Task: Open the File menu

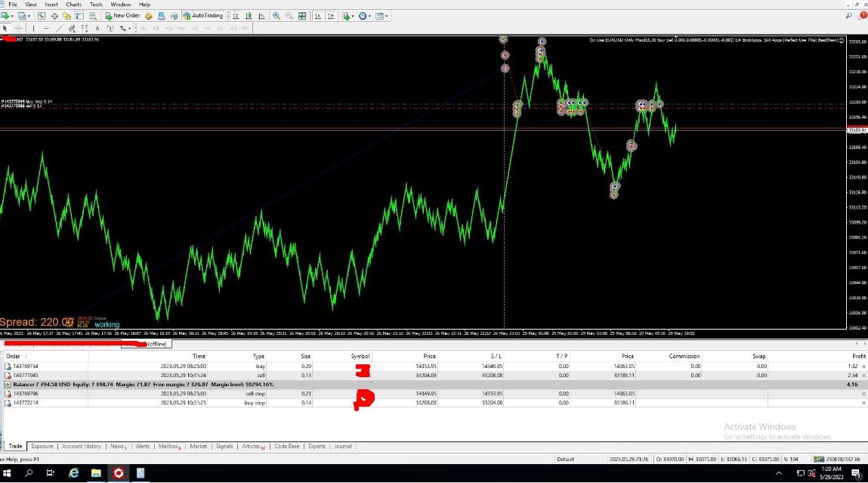Action: point(13,5)
